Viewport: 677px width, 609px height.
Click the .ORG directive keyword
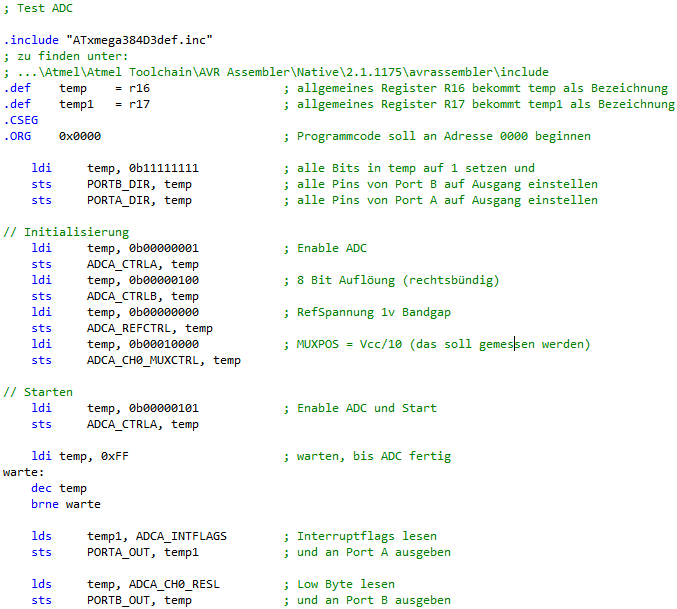click(18, 136)
